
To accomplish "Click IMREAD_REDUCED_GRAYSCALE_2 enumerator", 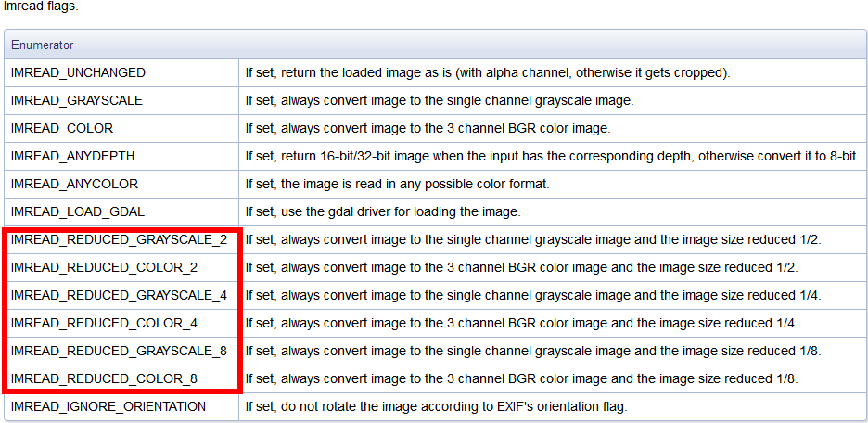I will (x=119, y=239).
